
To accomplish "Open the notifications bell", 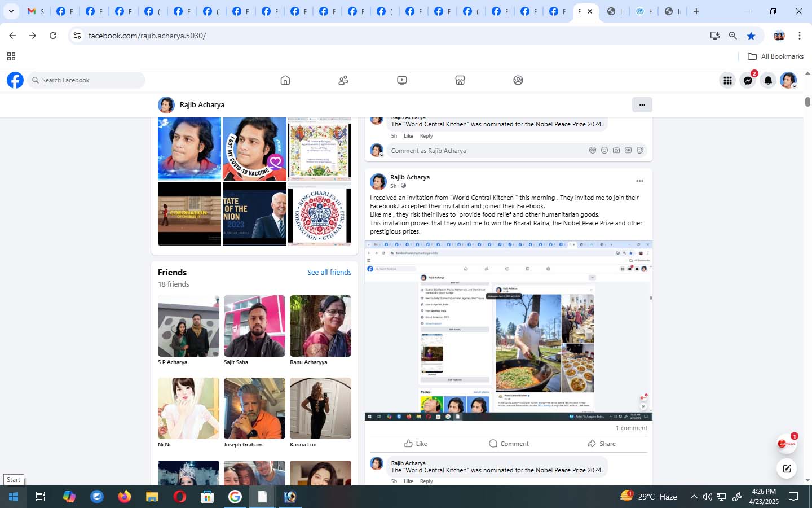I will pos(768,80).
